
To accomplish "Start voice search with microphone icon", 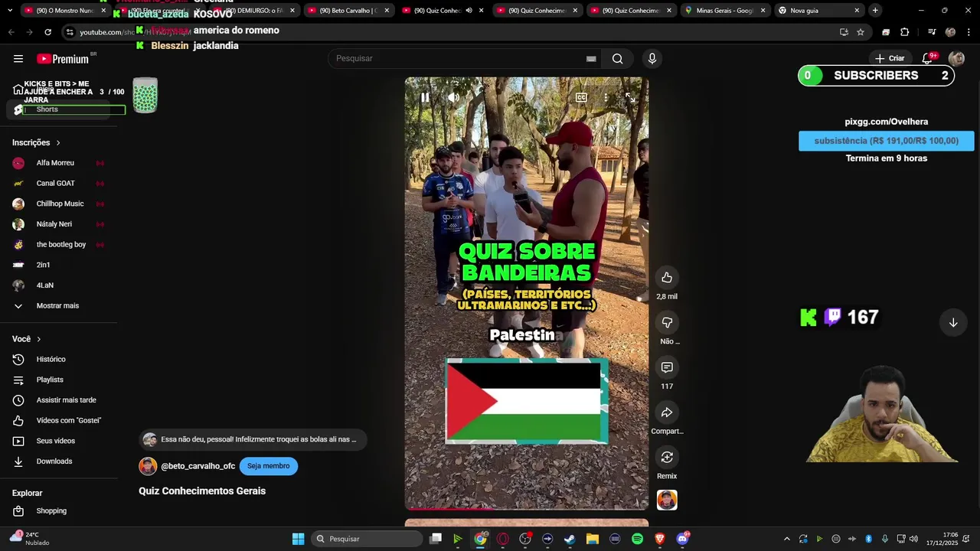I will click(652, 59).
